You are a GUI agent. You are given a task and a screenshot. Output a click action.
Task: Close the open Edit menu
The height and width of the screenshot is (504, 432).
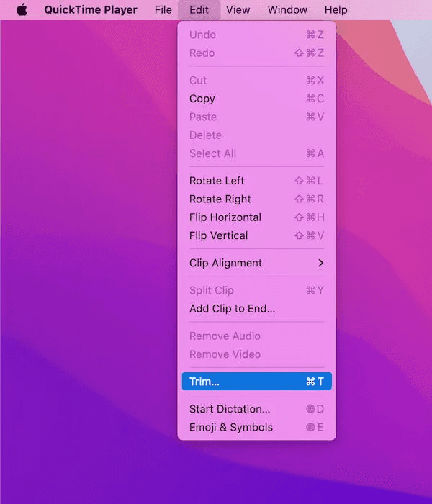[x=199, y=9]
